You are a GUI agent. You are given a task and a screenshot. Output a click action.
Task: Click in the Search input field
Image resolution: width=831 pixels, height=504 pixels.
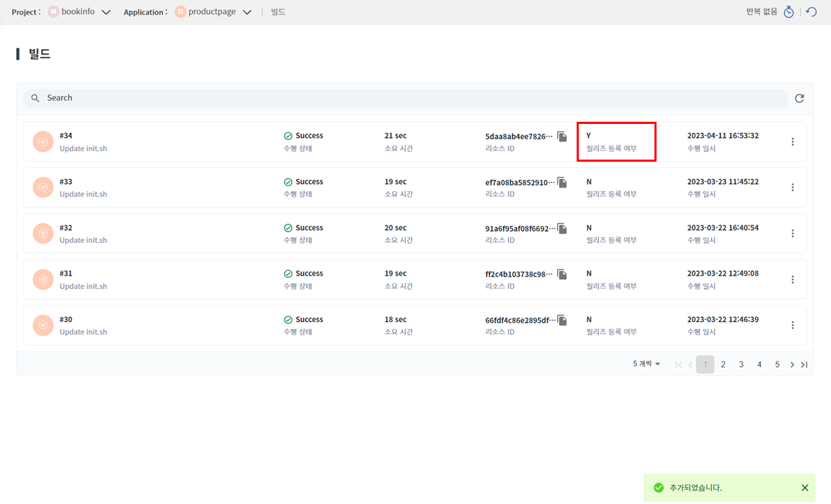(406, 98)
